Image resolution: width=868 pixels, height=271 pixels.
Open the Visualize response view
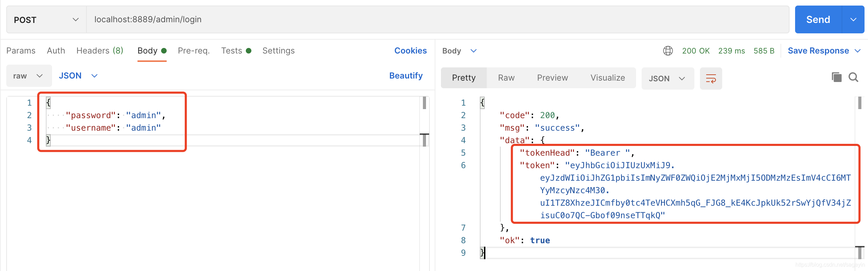tap(608, 78)
